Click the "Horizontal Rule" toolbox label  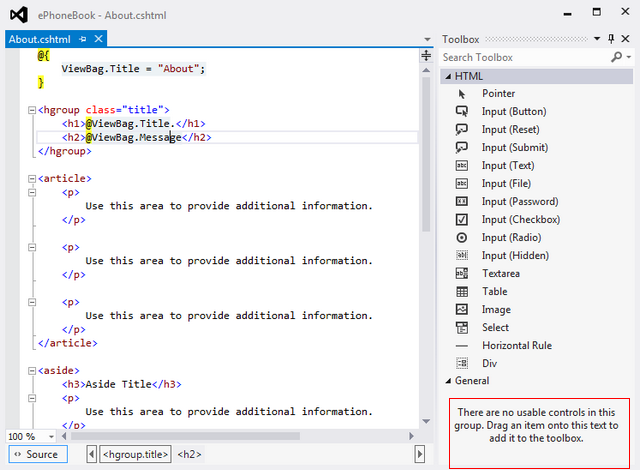517,346
